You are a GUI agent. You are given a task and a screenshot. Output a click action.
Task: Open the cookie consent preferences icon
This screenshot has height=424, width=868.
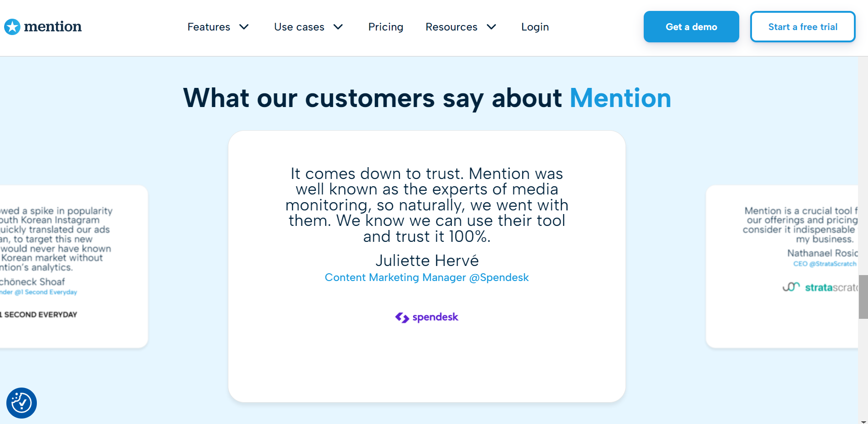[x=21, y=403]
